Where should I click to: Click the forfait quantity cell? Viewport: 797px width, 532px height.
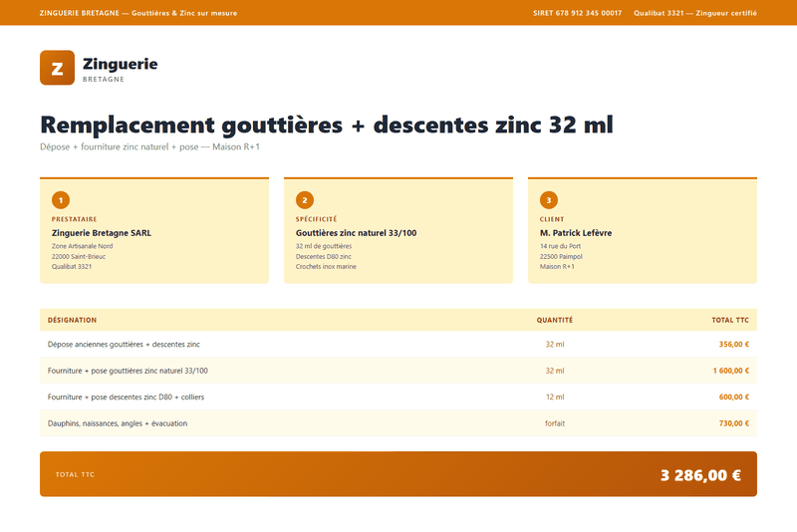coord(555,423)
